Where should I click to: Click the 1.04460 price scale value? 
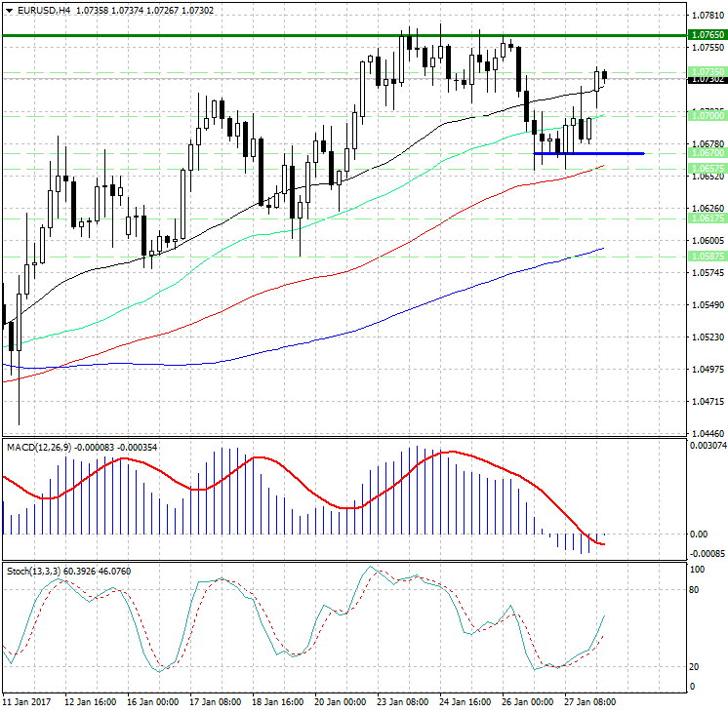coord(708,434)
